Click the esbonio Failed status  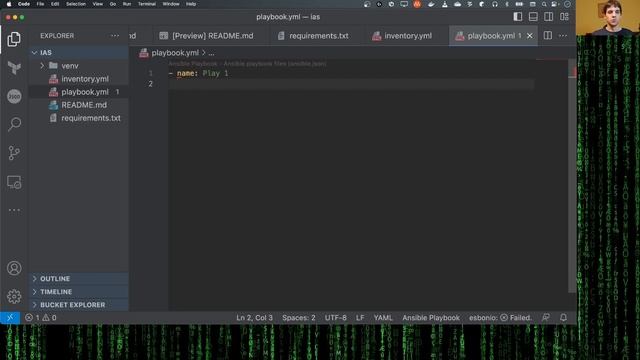click(x=500, y=318)
